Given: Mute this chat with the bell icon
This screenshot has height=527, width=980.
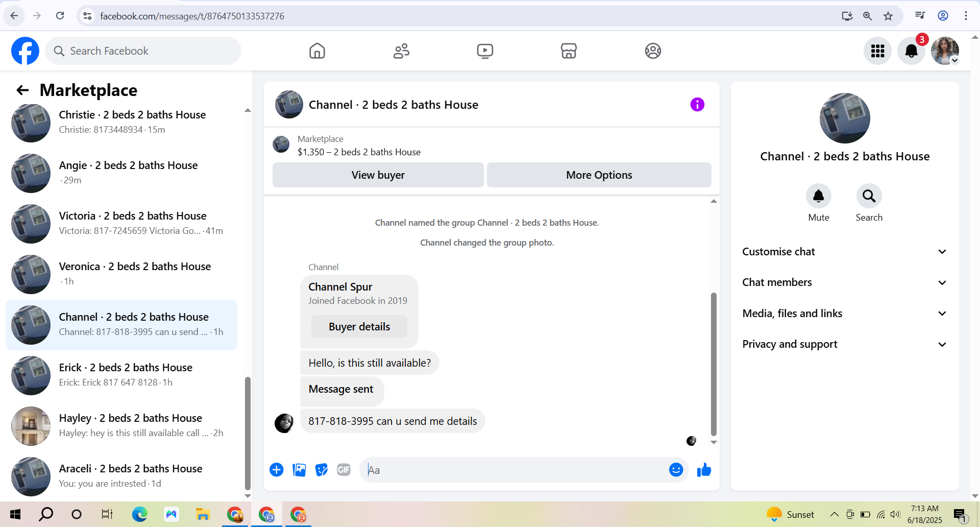Looking at the screenshot, I should pyautogui.click(x=819, y=196).
